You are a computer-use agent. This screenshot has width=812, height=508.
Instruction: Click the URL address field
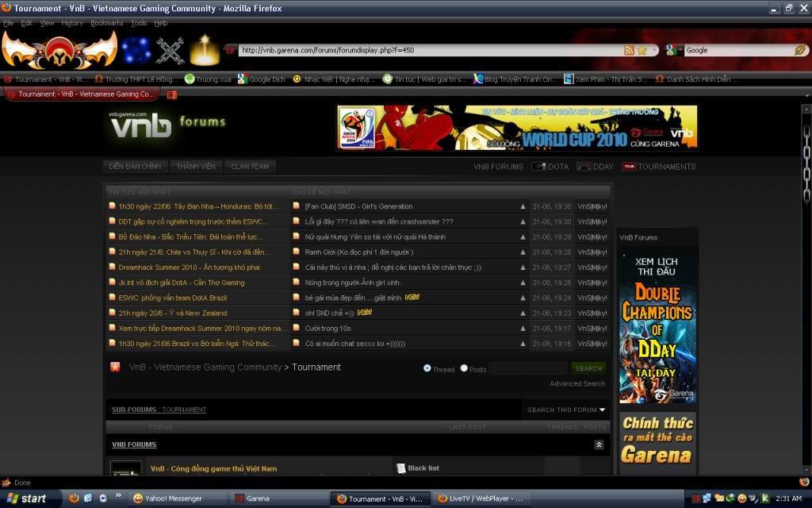430,50
